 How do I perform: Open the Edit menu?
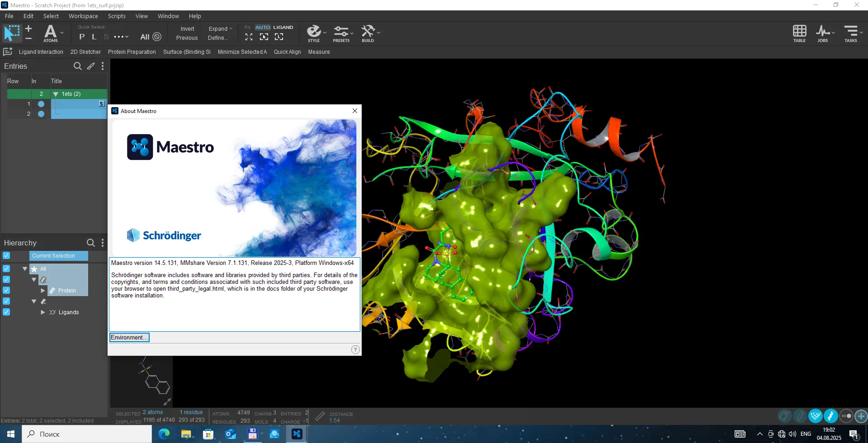28,16
